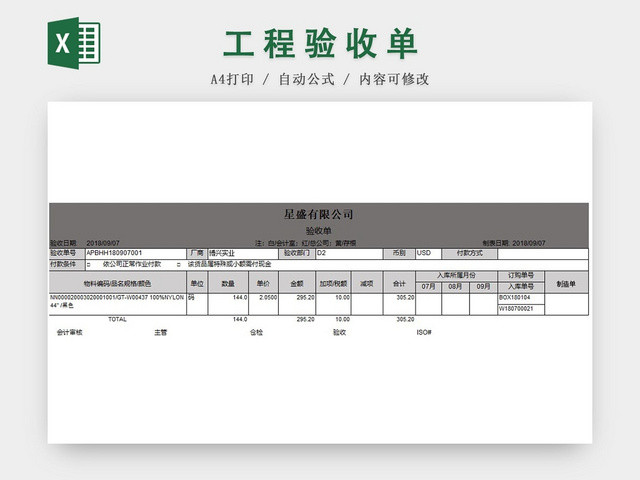This screenshot has width=640, height=480.
Task: Click the item row quantity 144.0
Action: point(228,304)
